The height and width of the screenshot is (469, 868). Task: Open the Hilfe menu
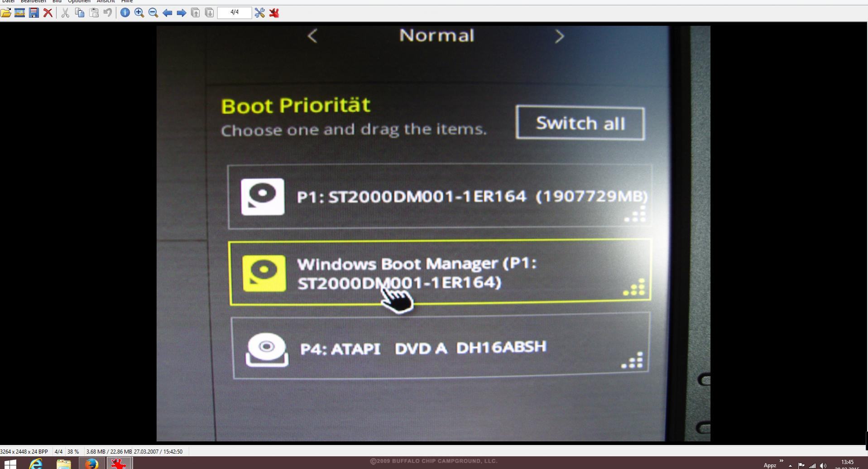tap(127, 1)
